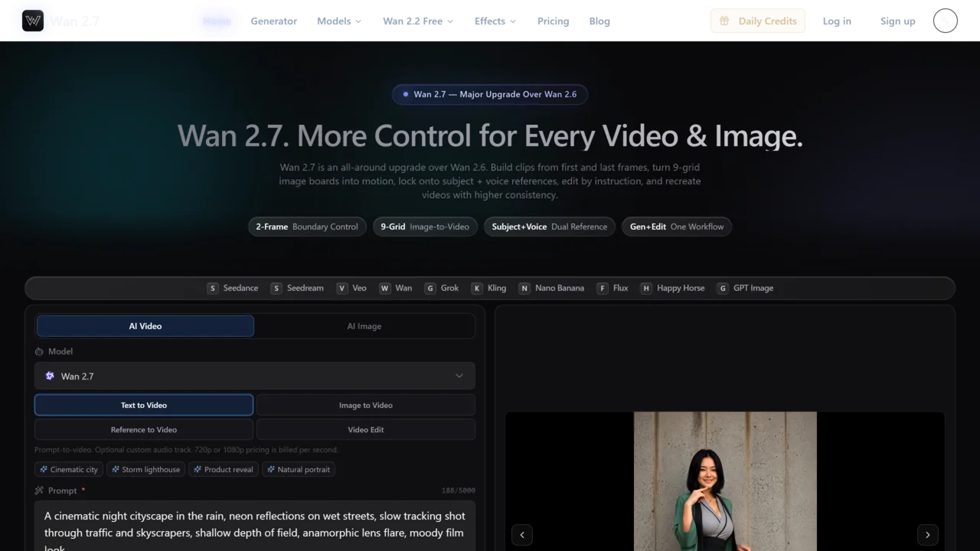
Task: Claim Daily Credits via the gift button
Action: 758,21
